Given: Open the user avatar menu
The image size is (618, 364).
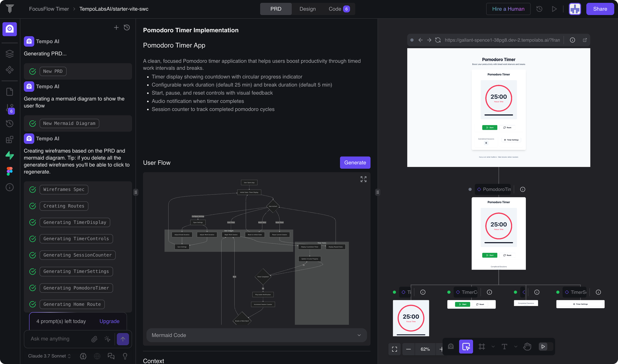Looking at the screenshot, I should [575, 9].
